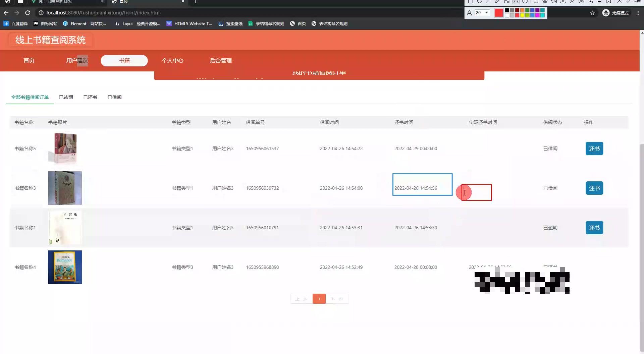The height and width of the screenshot is (354, 644).
Task: Go back with the browser arrow
Action: [x=6, y=13]
